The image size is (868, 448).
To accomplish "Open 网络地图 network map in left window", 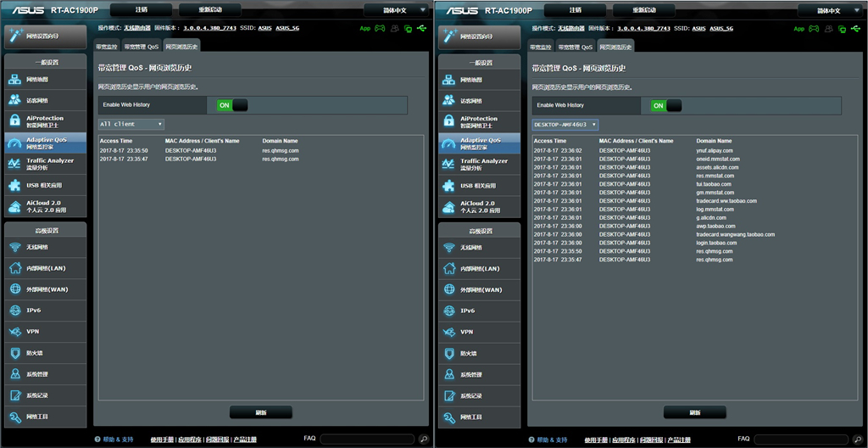I will coord(46,79).
